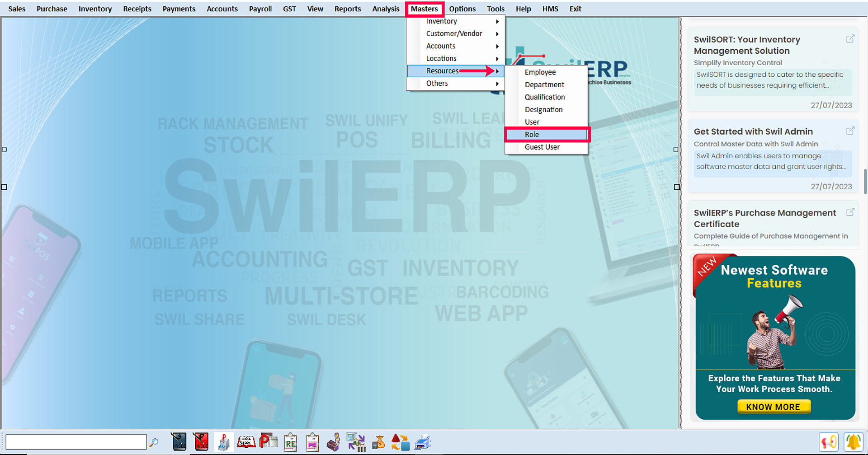Image resolution: width=868 pixels, height=455 pixels.
Task: Open Swil Admin article external link icon
Action: (x=850, y=131)
